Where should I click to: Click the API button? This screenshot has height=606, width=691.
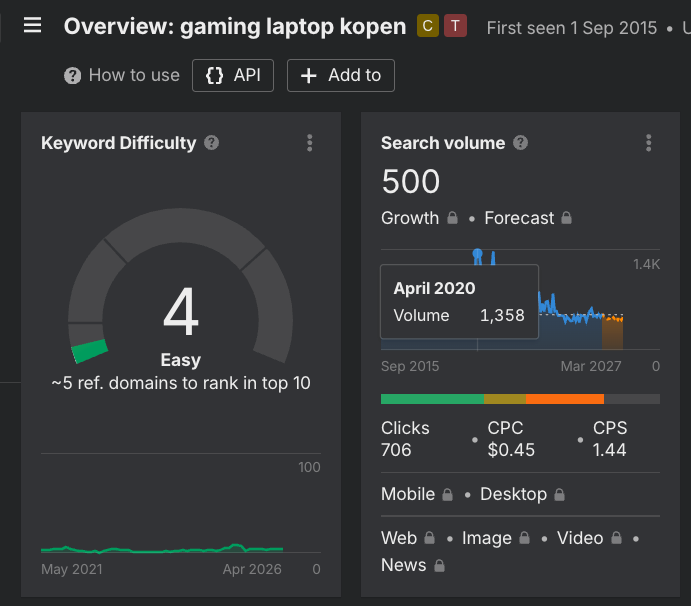233,75
